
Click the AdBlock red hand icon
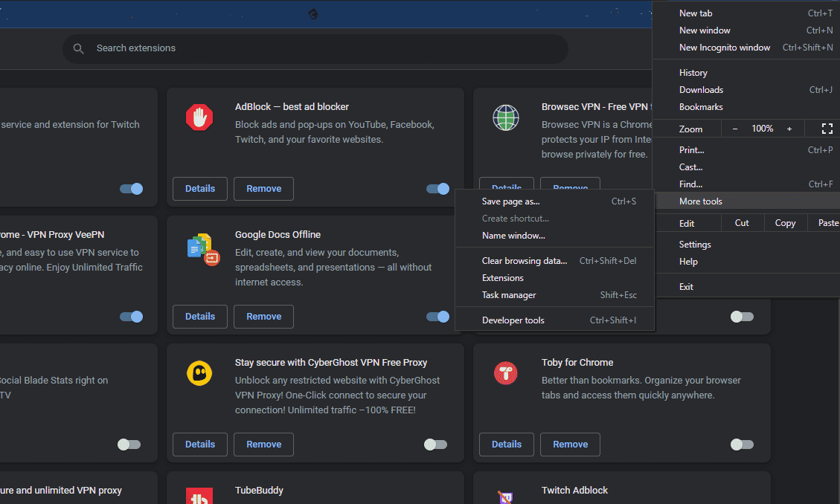[x=199, y=117]
